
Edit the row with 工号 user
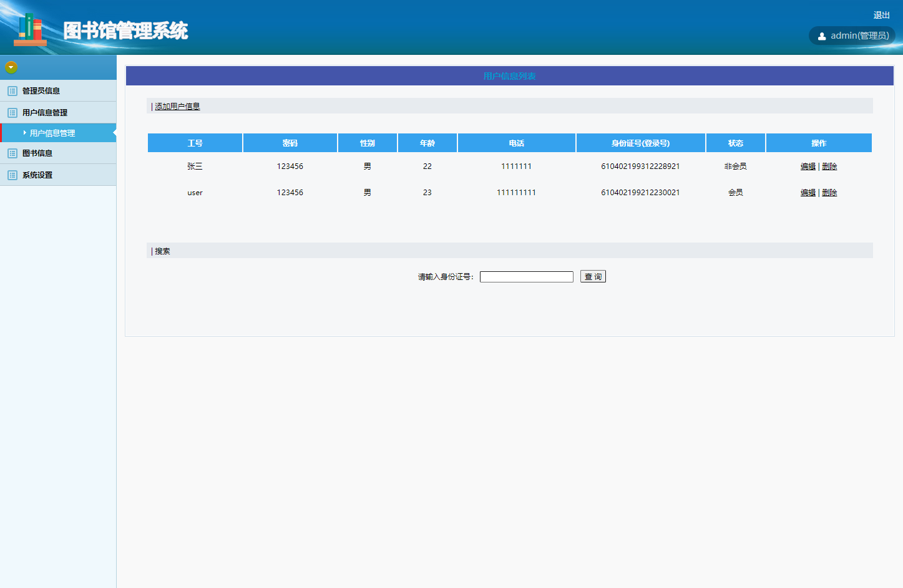pyautogui.click(x=808, y=193)
